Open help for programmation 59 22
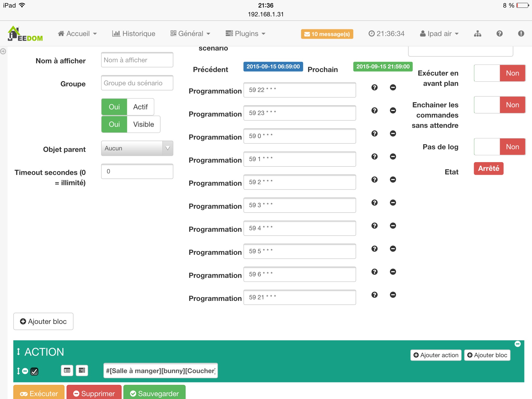This screenshot has height=399, width=532. point(375,88)
